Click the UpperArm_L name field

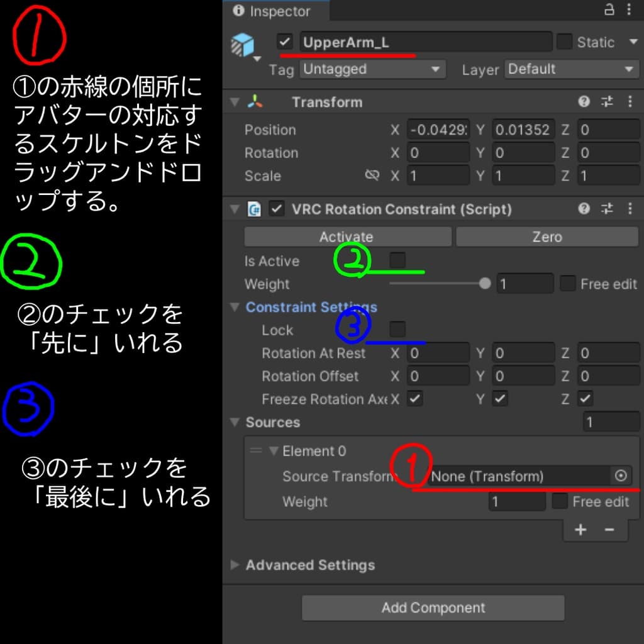426,42
